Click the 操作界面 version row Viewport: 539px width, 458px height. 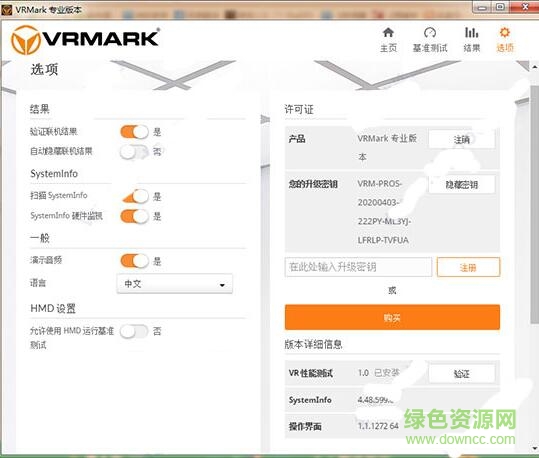click(x=392, y=426)
